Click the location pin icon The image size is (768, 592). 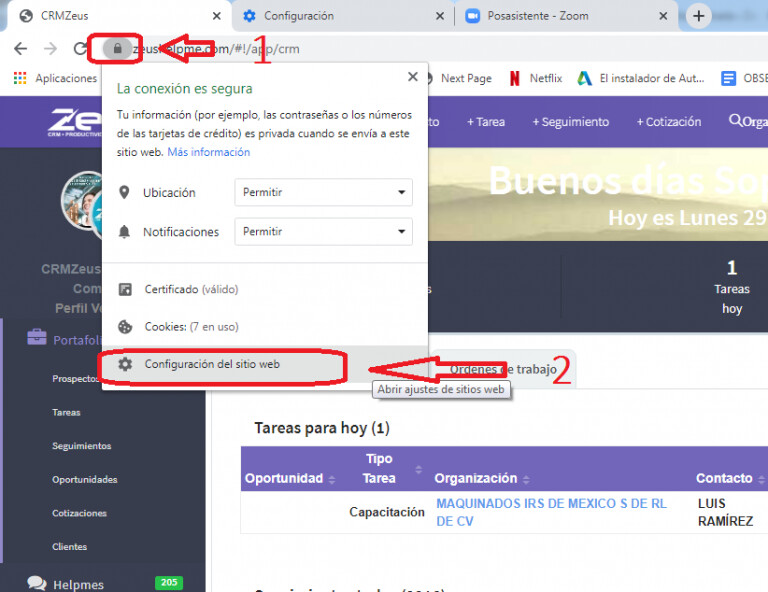[x=124, y=192]
